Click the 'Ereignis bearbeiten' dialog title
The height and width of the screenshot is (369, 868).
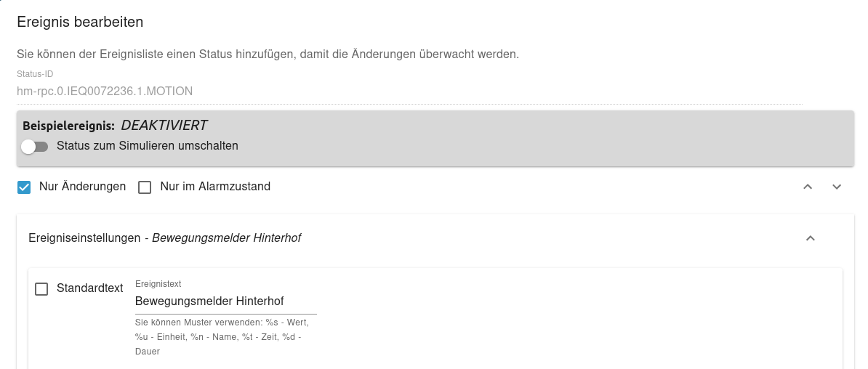click(x=80, y=22)
